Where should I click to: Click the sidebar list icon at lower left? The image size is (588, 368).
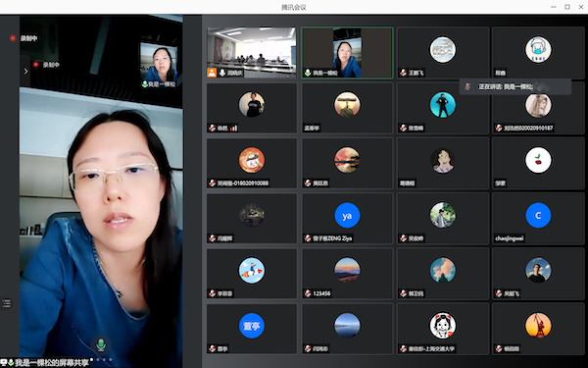point(7,303)
